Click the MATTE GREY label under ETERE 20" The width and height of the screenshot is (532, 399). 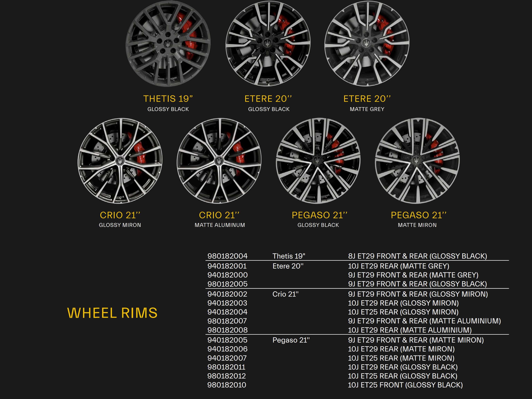[x=367, y=109]
